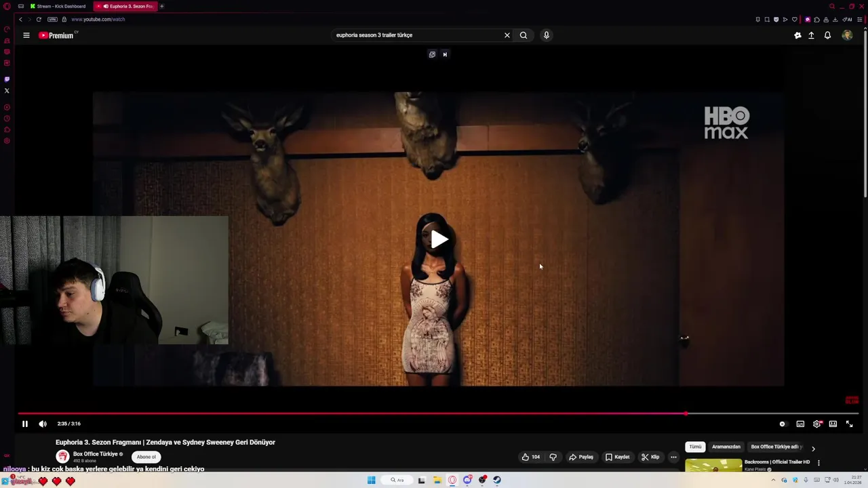
Task: Click the detach video pop-out icon
Action: 432,54
